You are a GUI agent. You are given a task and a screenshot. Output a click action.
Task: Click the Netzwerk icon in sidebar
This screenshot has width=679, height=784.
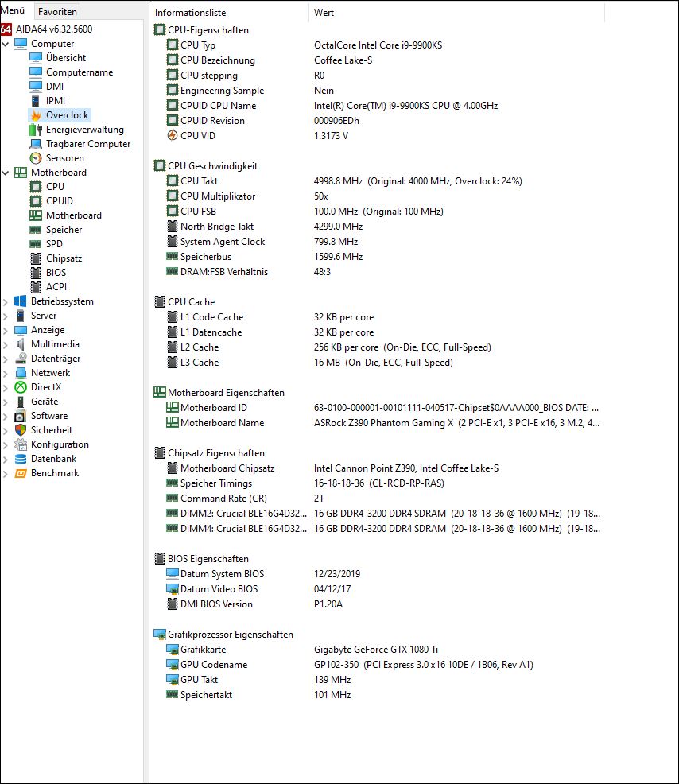coord(21,373)
